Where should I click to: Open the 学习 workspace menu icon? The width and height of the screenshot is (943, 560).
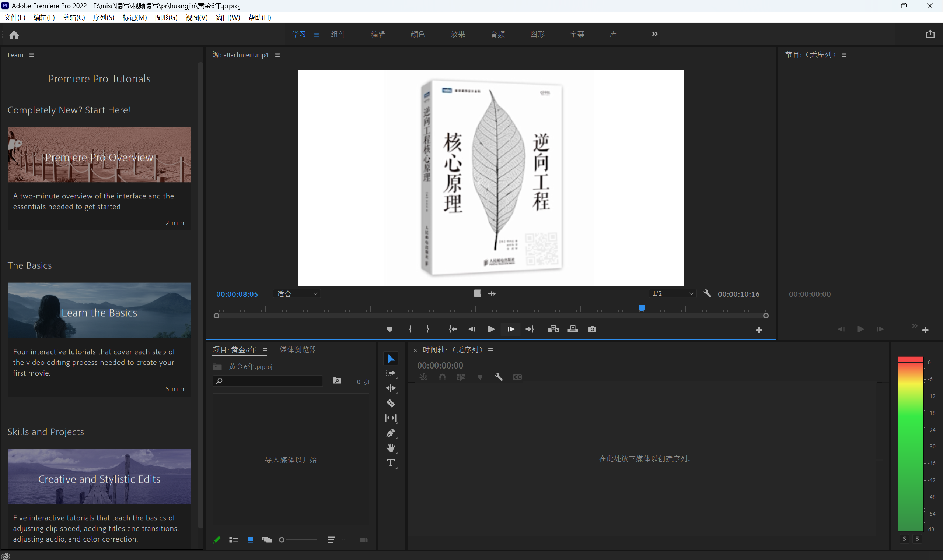(317, 35)
